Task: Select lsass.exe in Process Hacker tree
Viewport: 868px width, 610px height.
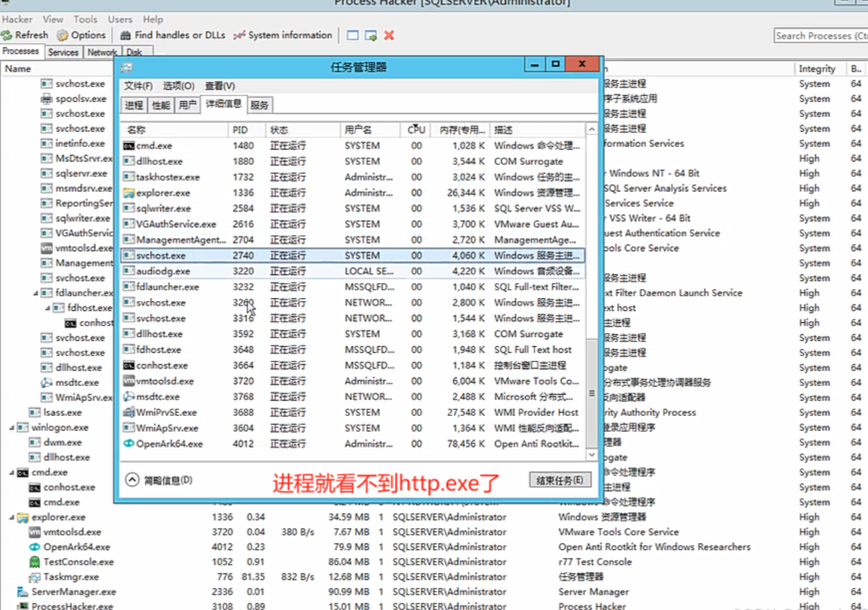Action: point(62,413)
